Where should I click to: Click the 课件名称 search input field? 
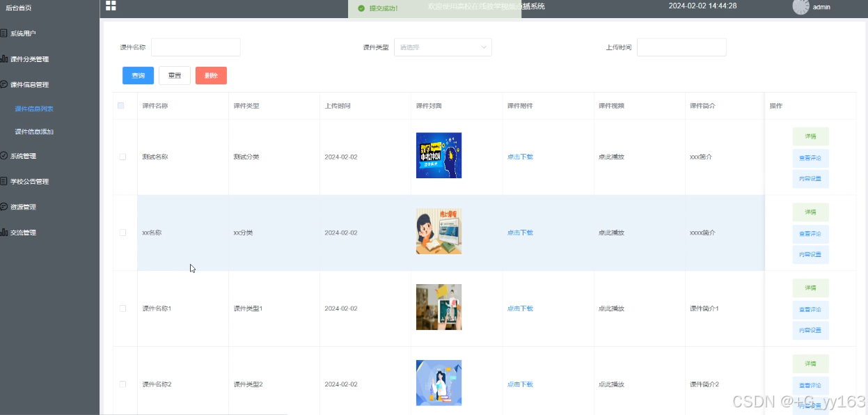coord(196,47)
